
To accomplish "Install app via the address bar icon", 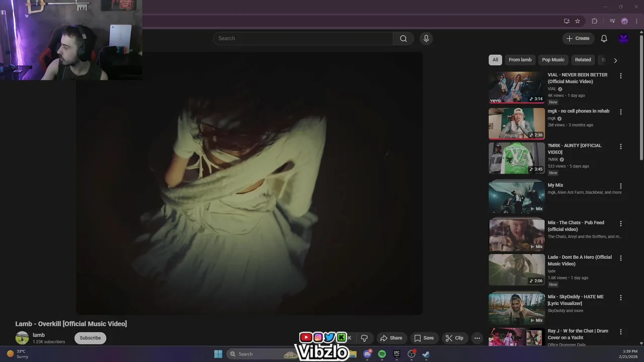I will [x=567, y=21].
